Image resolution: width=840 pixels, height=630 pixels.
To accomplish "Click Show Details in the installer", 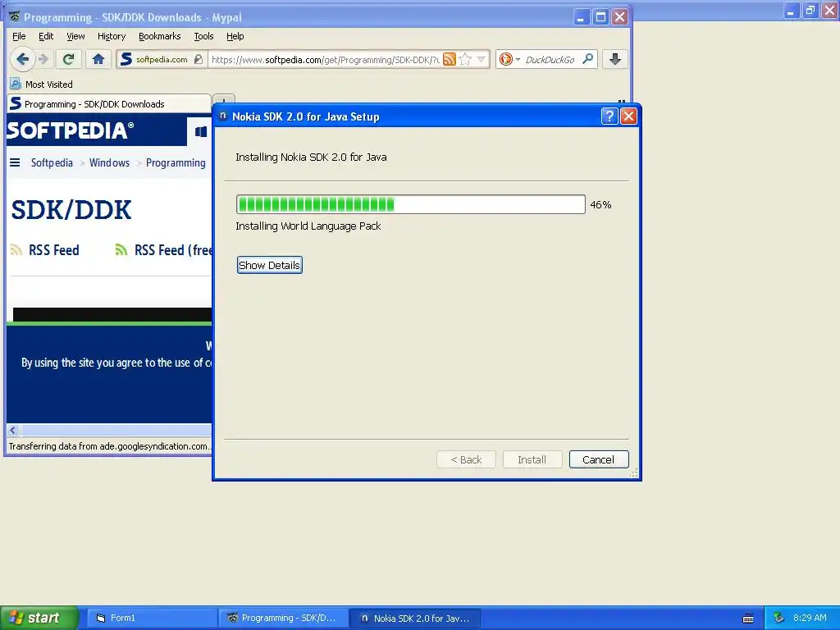I will [x=269, y=265].
